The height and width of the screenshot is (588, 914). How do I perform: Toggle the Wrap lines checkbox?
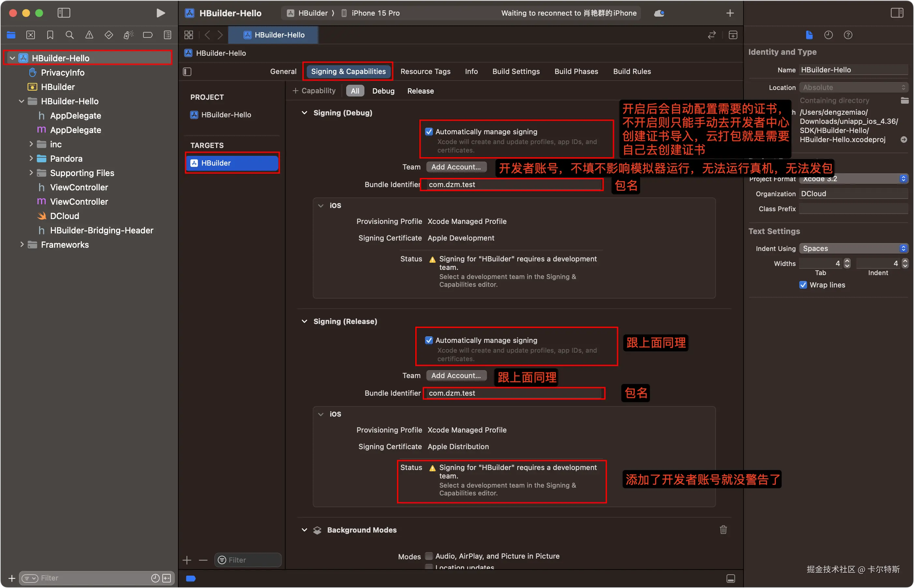click(x=803, y=285)
